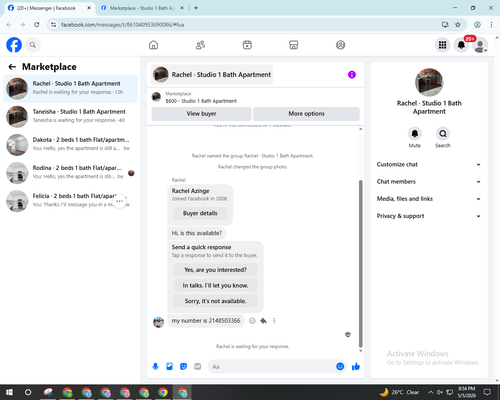Open the Marketplace storefront icon
This screenshot has width=500, height=400.
(x=294, y=45)
